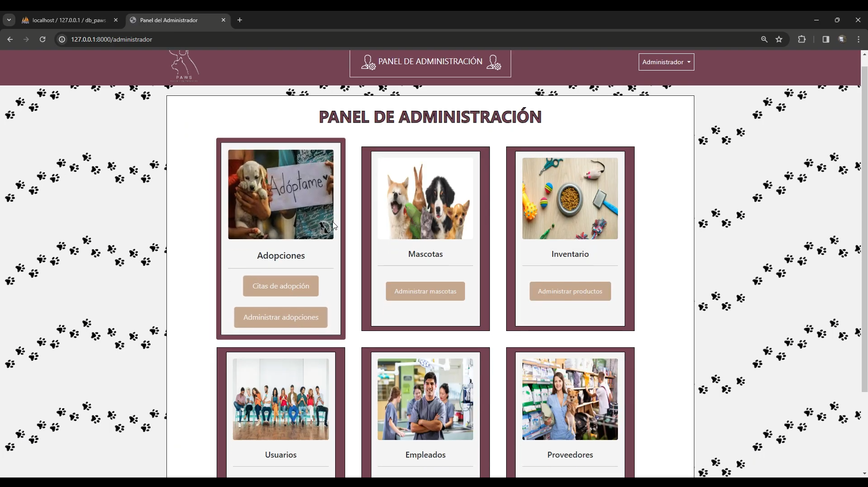Open the Mascotas card image

coord(425,198)
